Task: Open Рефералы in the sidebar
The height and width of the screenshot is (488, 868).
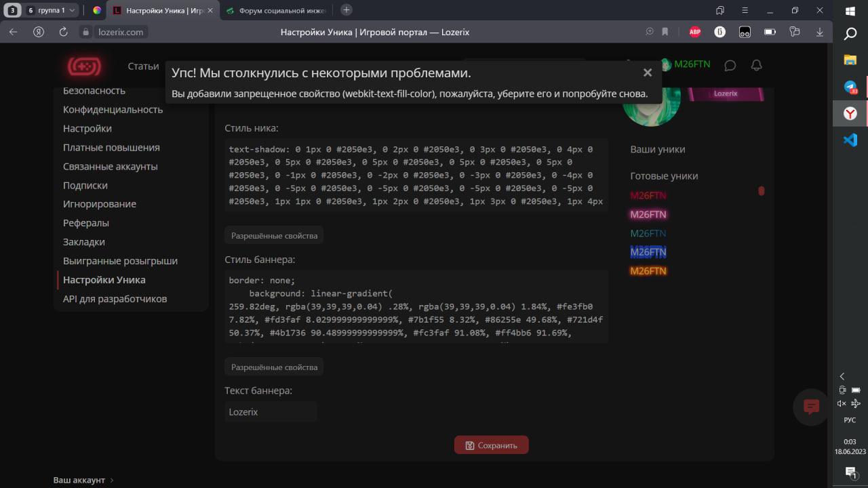Action: coord(86,223)
